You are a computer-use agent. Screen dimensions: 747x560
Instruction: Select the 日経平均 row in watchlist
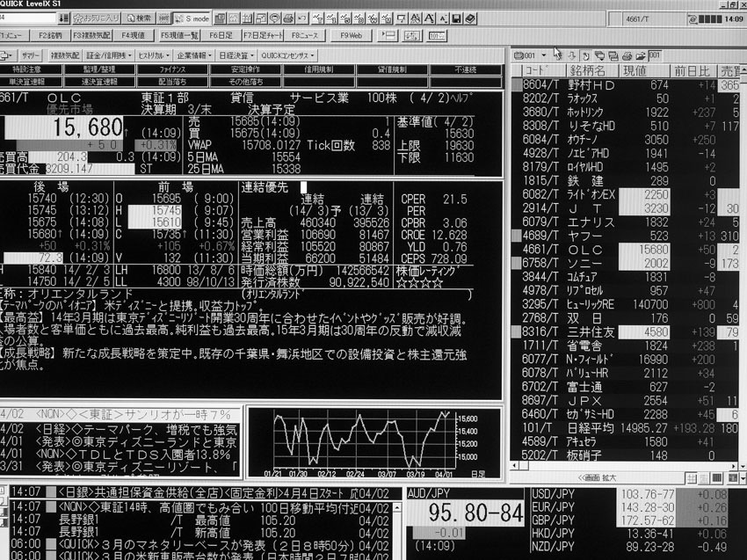tap(625, 428)
